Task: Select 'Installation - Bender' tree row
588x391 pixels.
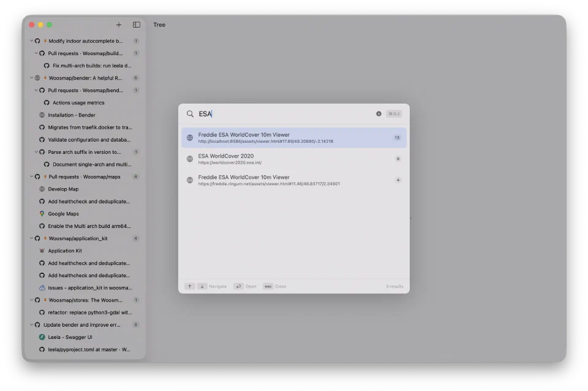Action: click(x=84, y=115)
